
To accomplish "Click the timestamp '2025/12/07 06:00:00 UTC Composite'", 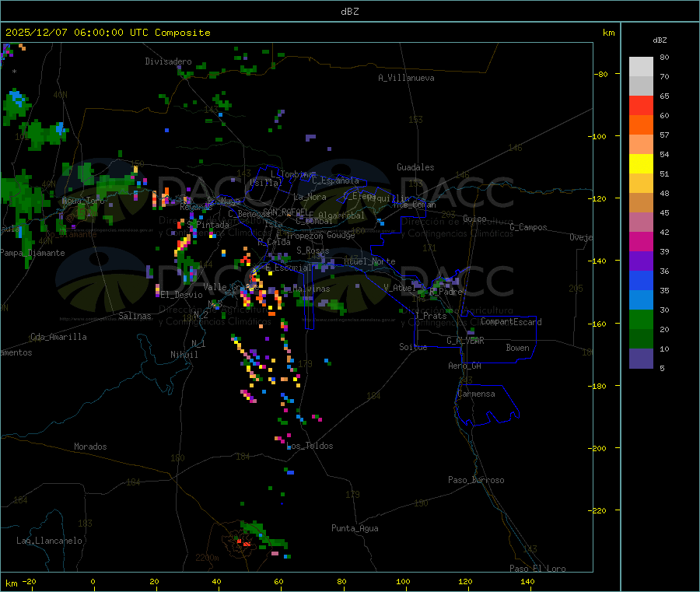I will click(107, 33).
